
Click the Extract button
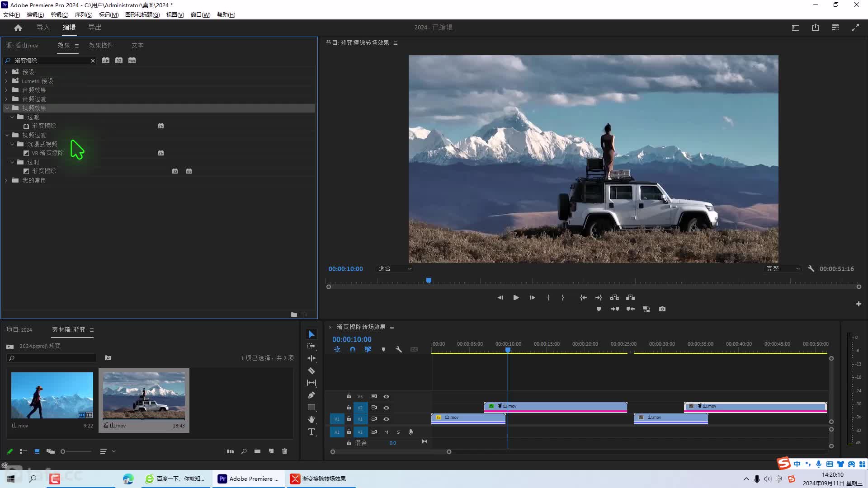click(x=631, y=297)
